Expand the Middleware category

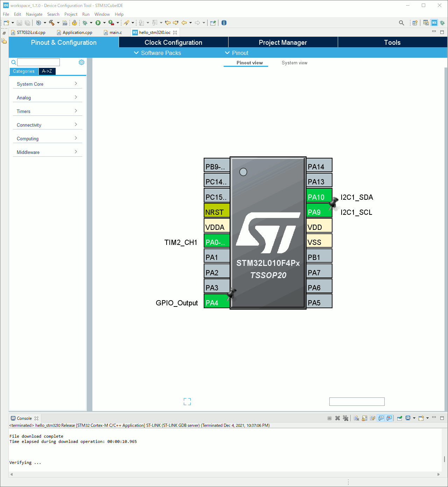coord(47,152)
